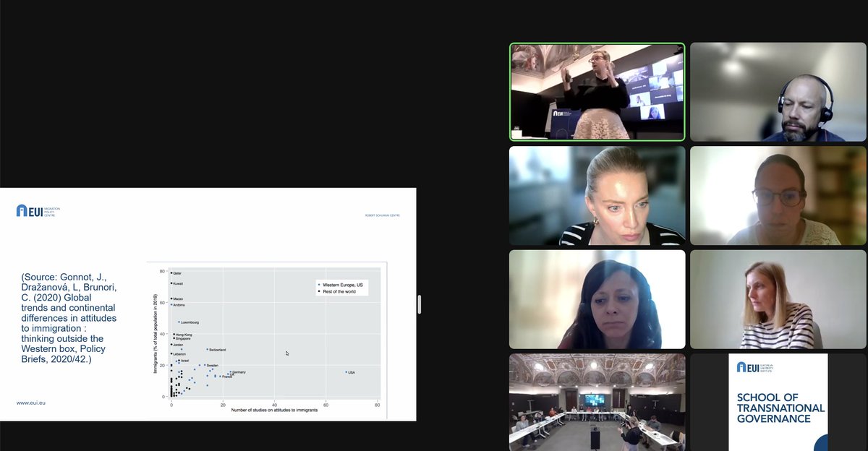This screenshot has height=451, width=868.
Task: Click the 'Robert Schuman Centre' header text
Action: pos(382,215)
